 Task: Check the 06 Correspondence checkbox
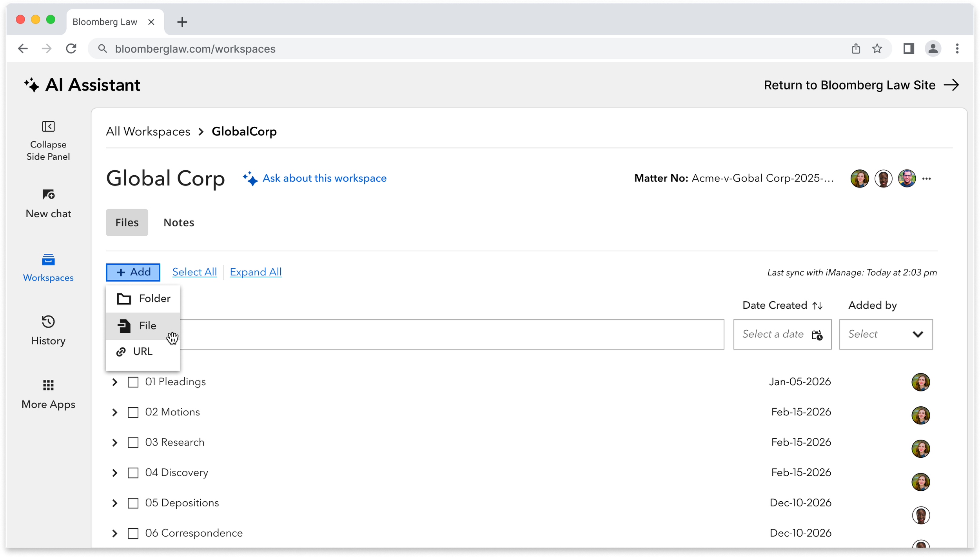pos(133,533)
